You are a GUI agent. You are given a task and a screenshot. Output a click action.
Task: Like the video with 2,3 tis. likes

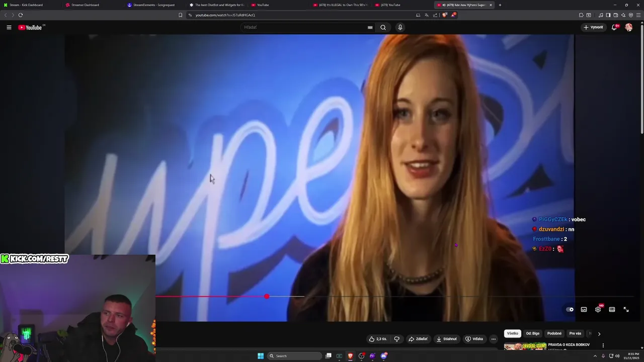(378, 339)
